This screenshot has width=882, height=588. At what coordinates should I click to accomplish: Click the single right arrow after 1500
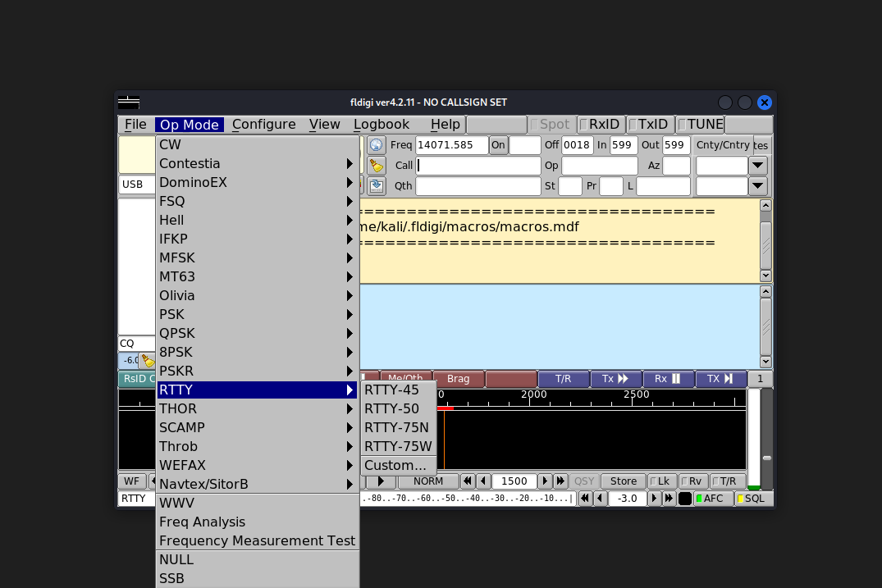pyautogui.click(x=545, y=481)
